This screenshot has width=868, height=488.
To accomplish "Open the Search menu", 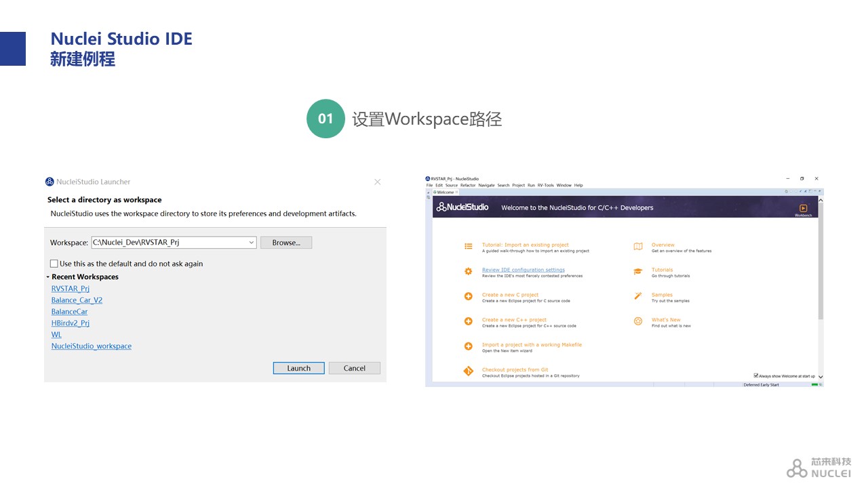I will [x=503, y=185].
